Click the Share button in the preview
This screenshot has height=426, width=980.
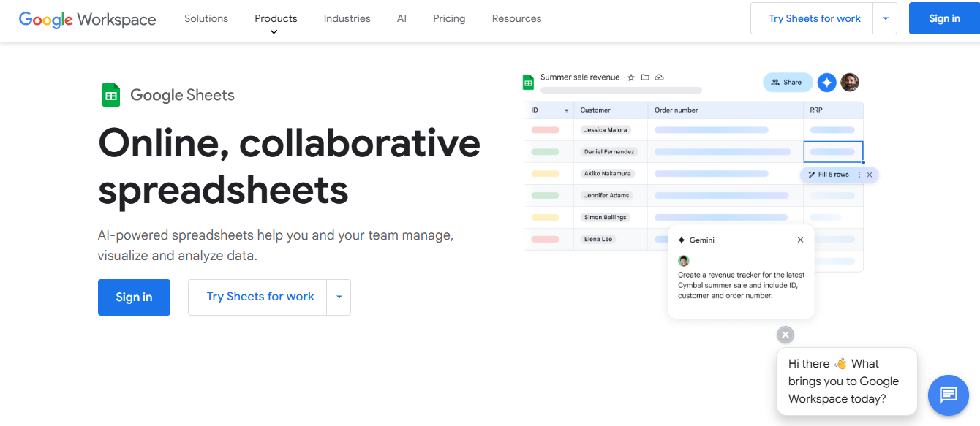[x=788, y=83]
